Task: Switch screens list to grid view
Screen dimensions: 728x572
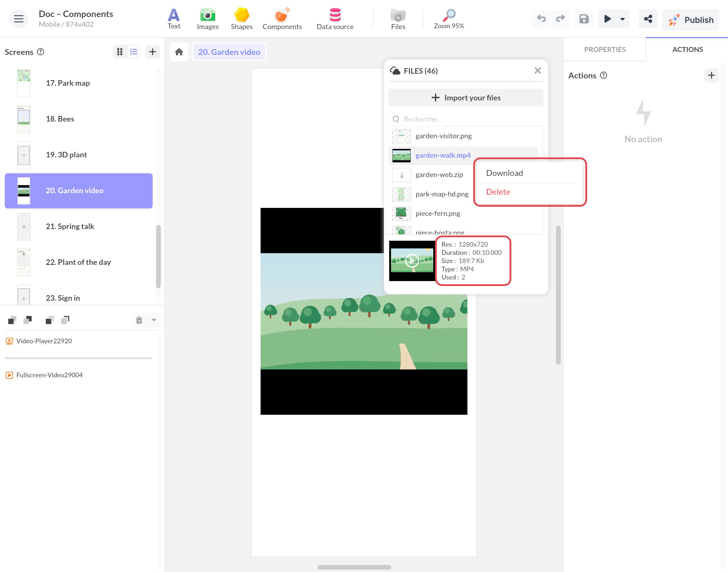Action: [120, 52]
